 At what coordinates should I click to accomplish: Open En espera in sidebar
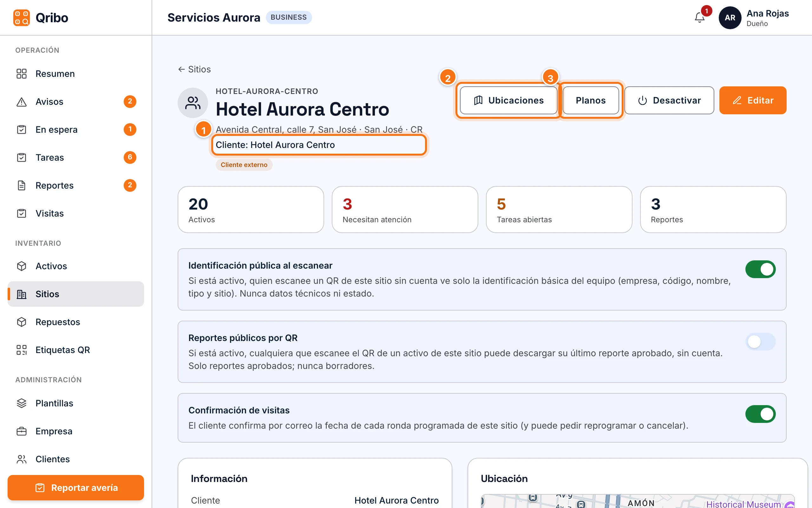pos(76,129)
